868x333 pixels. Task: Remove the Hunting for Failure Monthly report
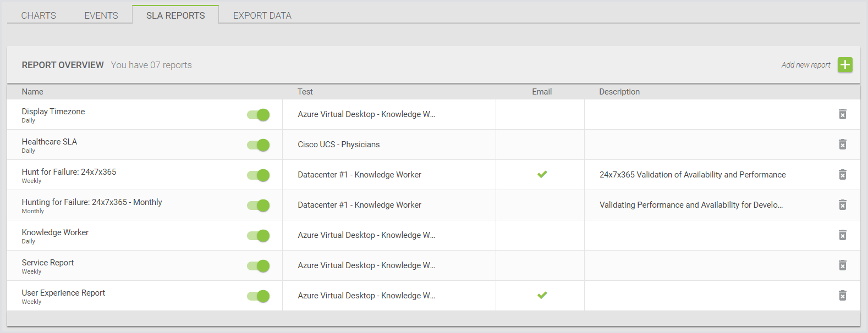click(842, 205)
